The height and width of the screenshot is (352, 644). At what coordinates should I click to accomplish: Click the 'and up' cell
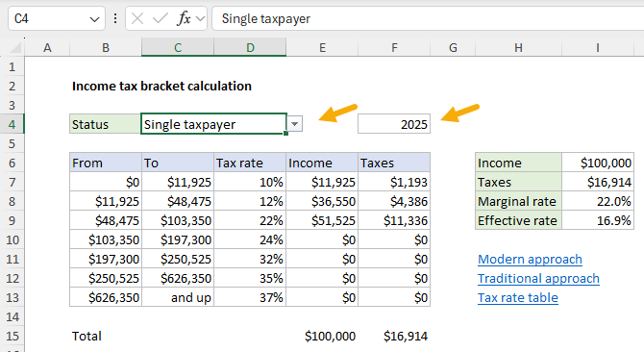pos(178,298)
